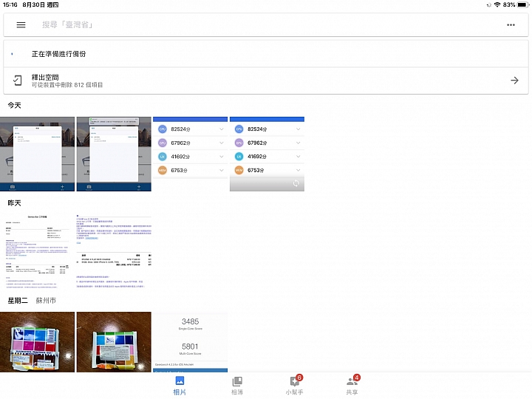Tap the arrow on 釋出空間 row

pos(514,81)
